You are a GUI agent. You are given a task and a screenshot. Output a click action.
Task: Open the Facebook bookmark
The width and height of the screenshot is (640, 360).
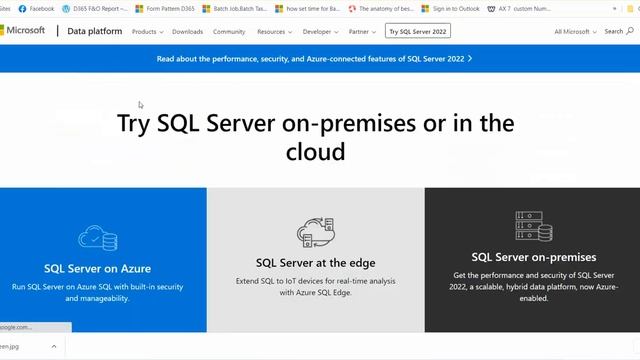point(37,9)
